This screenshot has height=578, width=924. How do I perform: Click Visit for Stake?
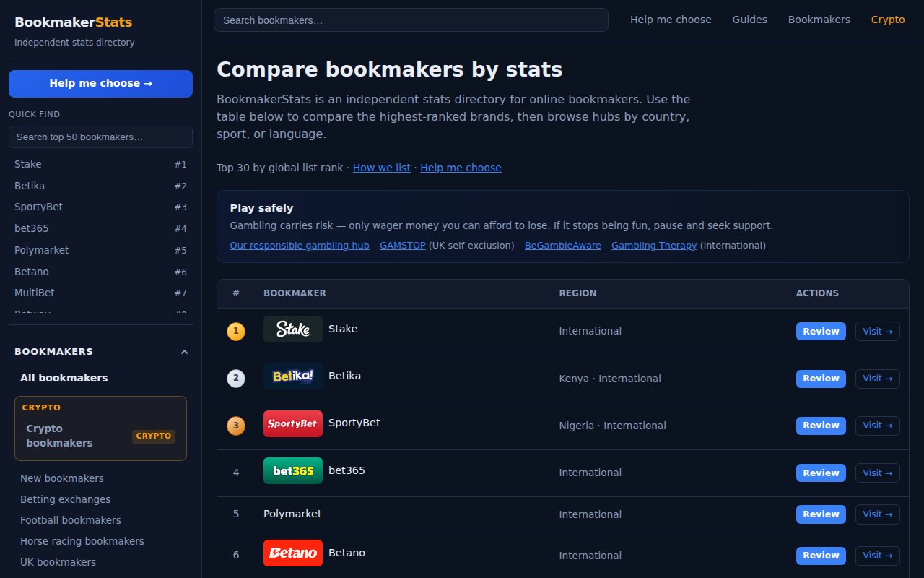(x=878, y=331)
